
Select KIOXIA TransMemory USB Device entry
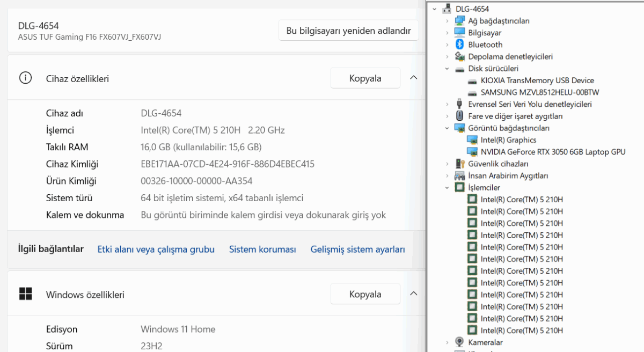537,80
